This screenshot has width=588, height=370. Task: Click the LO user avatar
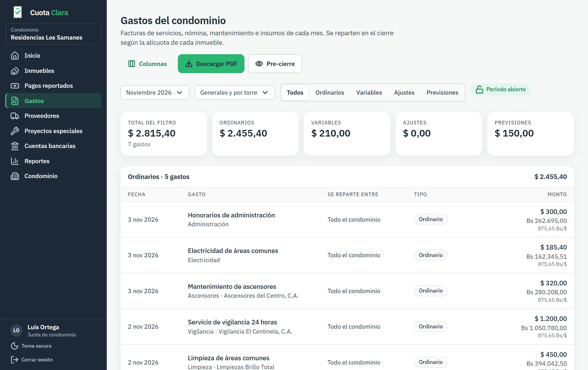coord(16,330)
